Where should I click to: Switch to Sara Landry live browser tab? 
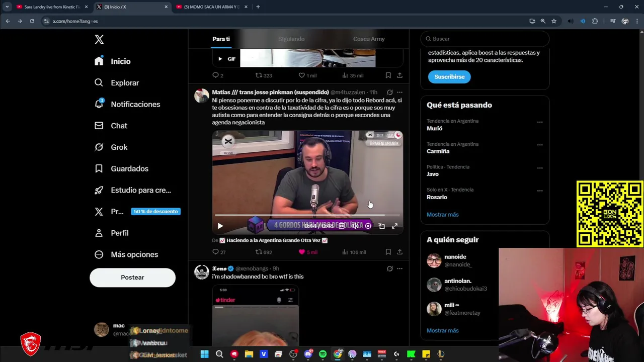click(x=52, y=7)
